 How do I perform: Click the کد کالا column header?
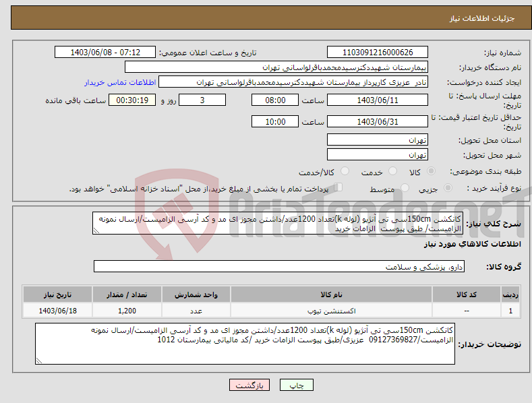pos(467,294)
